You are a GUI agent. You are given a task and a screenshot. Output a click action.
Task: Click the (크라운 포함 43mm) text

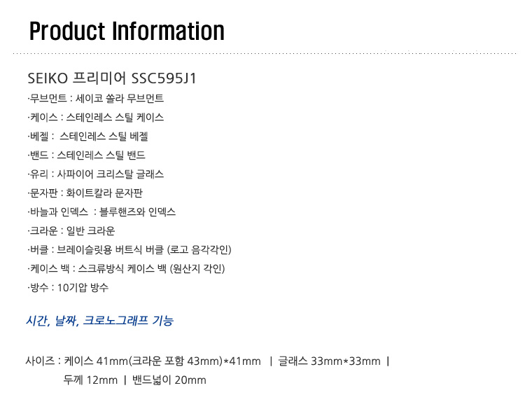click(176, 361)
